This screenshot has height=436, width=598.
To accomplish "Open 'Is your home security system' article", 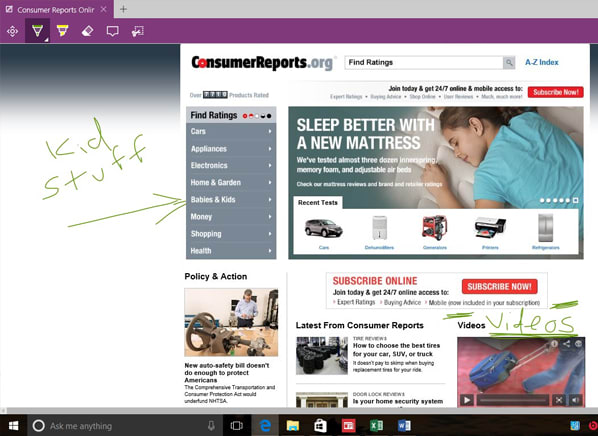I will [x=398, y=401].
